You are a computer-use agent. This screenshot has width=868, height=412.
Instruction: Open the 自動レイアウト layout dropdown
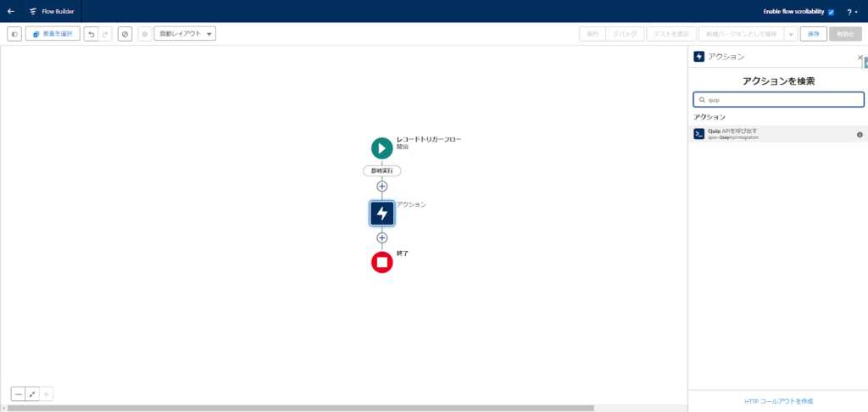coord(185,34)
